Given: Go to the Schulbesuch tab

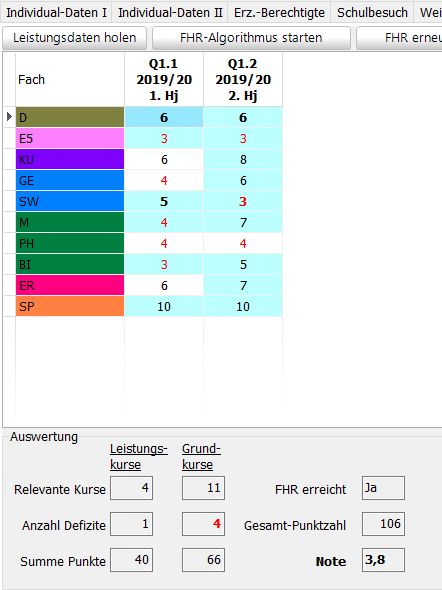Looking at the screenshot, I should point(372,12).
